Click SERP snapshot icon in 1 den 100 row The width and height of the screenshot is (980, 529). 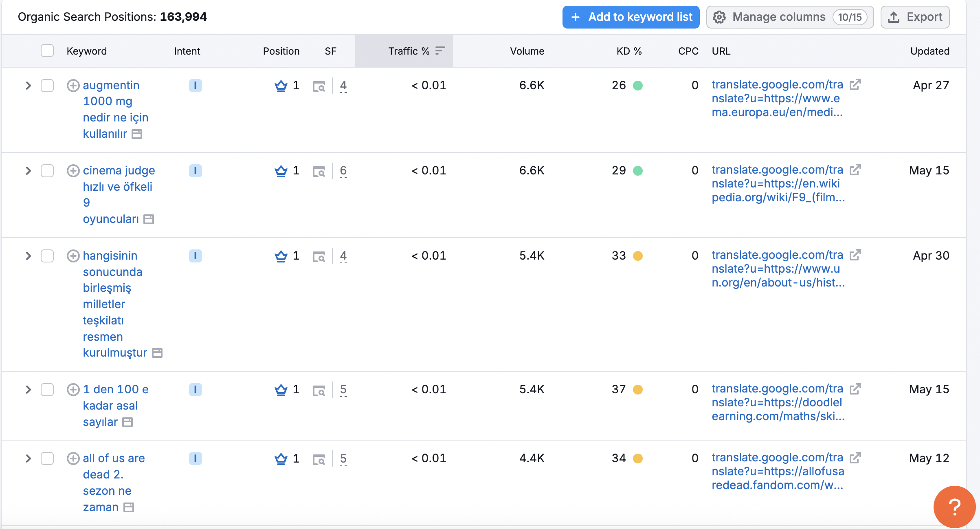319,390
